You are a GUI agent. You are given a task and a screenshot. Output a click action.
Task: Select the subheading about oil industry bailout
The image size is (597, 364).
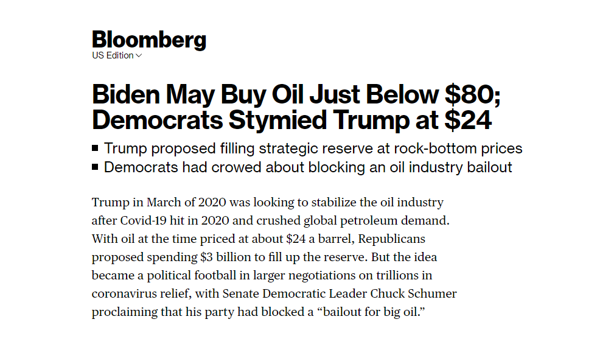(308, 167)
